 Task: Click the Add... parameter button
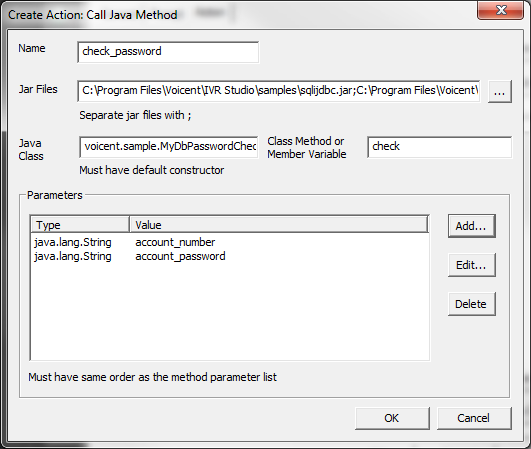click(471, 226)
